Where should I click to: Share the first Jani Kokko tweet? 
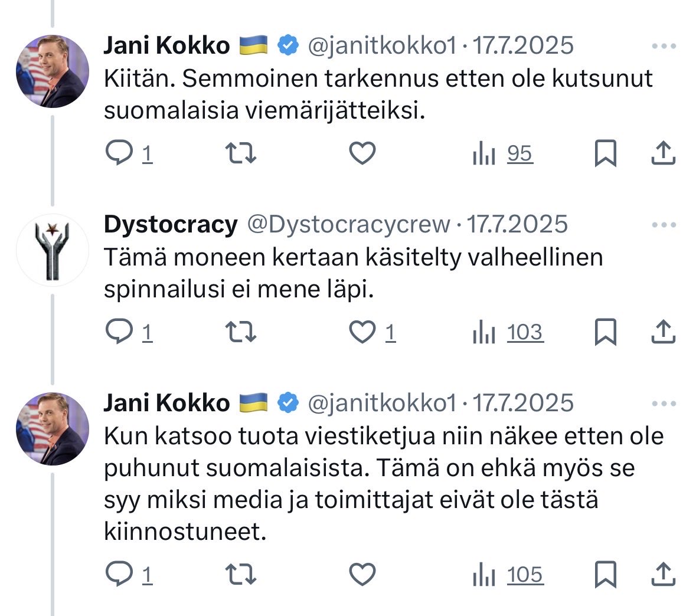663,153
